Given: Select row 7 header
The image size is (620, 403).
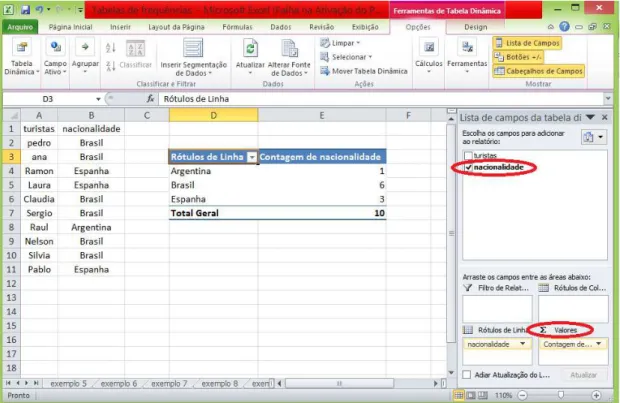Looking at the screenshot, I should click(11, 213).
